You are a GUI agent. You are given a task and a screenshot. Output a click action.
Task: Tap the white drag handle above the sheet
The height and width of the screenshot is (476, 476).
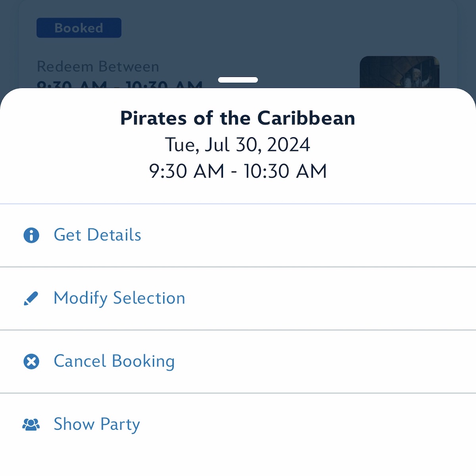238,80
